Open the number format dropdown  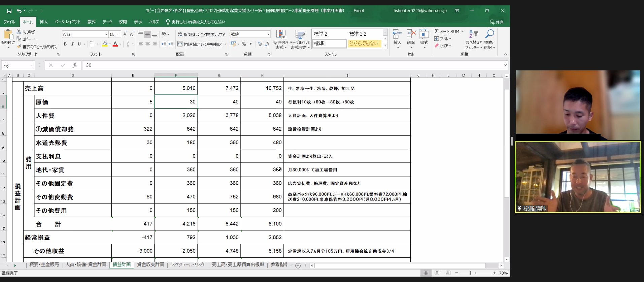tap(268, 34)
